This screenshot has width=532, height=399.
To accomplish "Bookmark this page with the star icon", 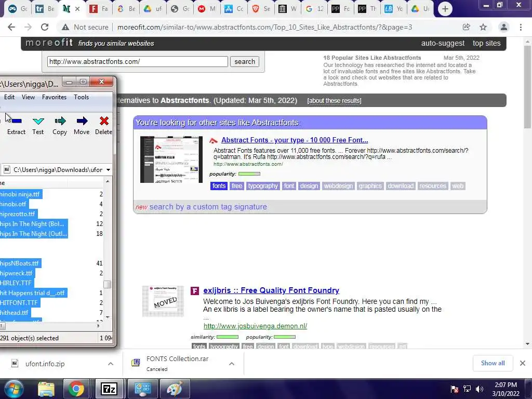I will coord(483,27).
